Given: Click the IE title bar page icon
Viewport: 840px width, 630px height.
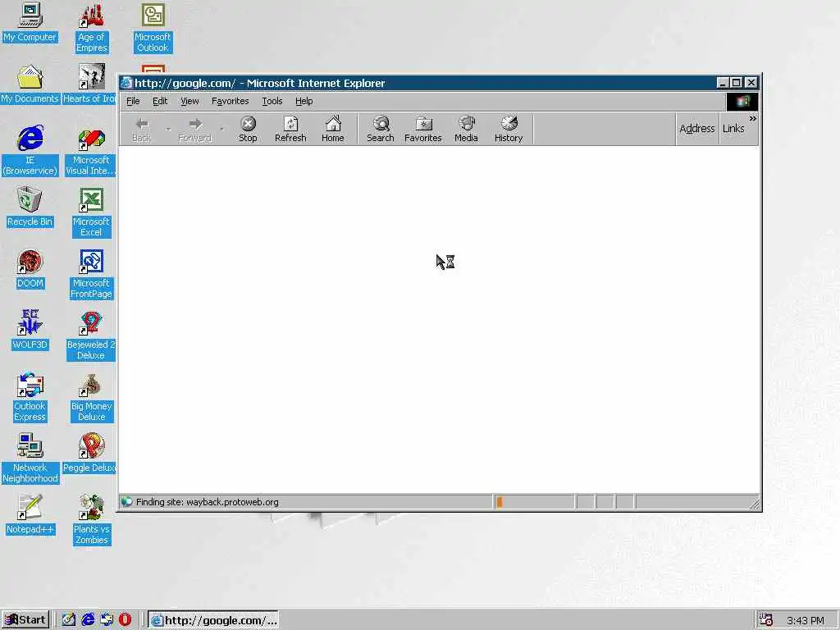Looking at the screenshot, I should coord(126,83).
